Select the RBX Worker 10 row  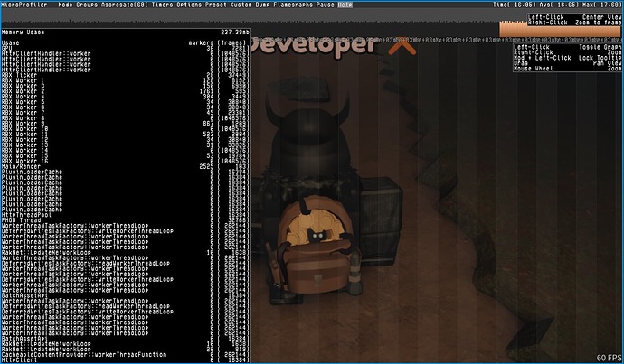click(x=126, y=129)
